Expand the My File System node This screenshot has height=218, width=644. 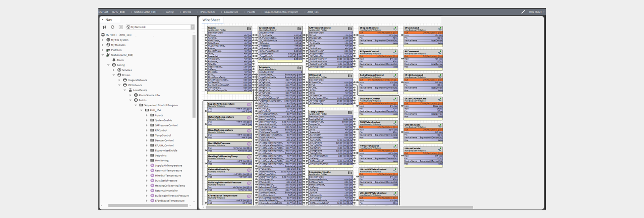(x=103, y=40)
